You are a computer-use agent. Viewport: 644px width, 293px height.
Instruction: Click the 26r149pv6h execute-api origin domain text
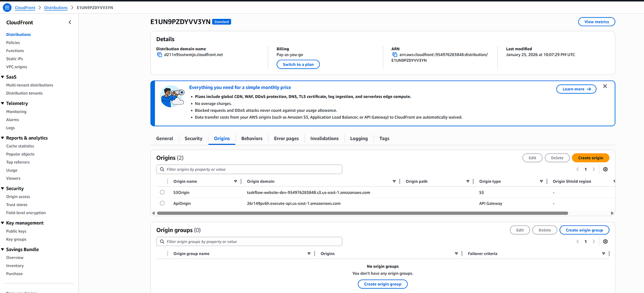[x=293, y=203]
